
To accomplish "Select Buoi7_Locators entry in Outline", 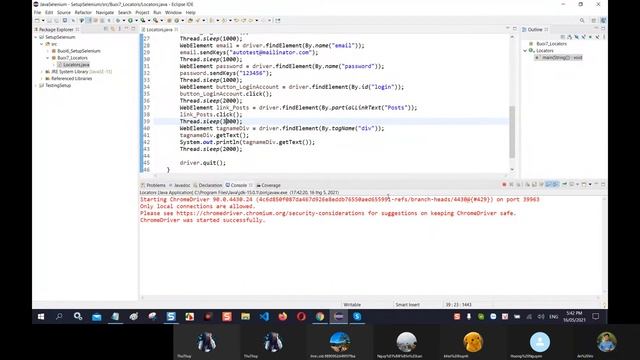I will (548, 44).
